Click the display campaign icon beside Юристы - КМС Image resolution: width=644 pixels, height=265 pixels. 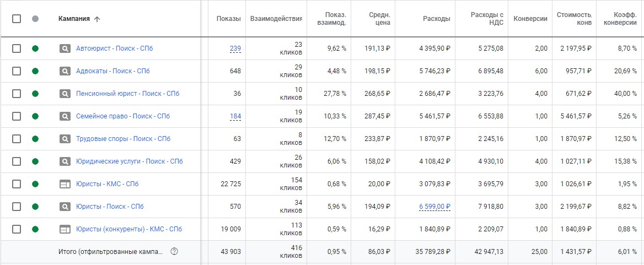tap(65, 184)
